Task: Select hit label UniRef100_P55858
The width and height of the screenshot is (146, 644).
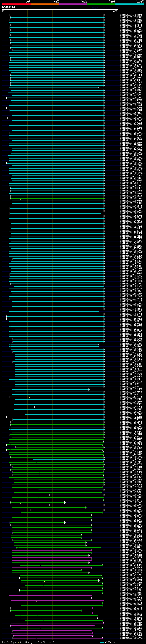Action: click(131, 618)
